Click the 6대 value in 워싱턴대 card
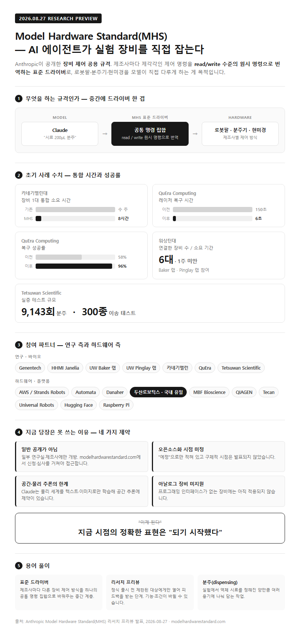 coord(166,259)
